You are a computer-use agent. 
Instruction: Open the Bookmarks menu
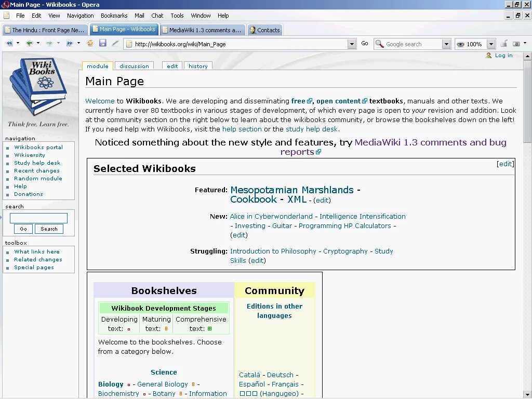pyautogui.click(x=114, y=16)
